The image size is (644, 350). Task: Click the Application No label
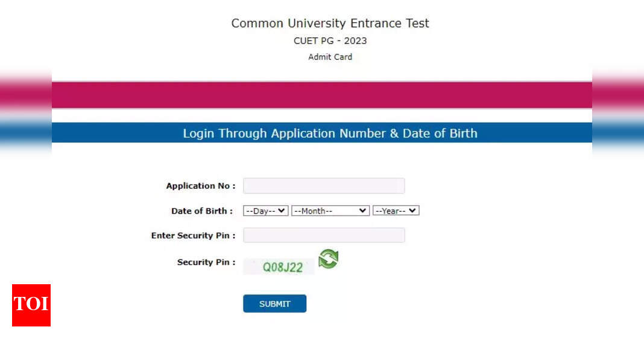pyautogui.click(x=201, y=186)
